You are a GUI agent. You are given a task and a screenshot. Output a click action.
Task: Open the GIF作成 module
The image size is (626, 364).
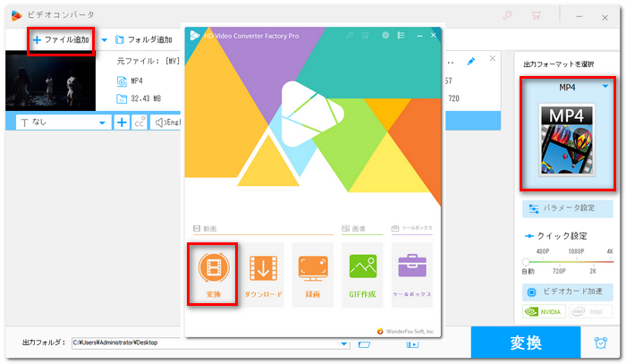point(362,275)
